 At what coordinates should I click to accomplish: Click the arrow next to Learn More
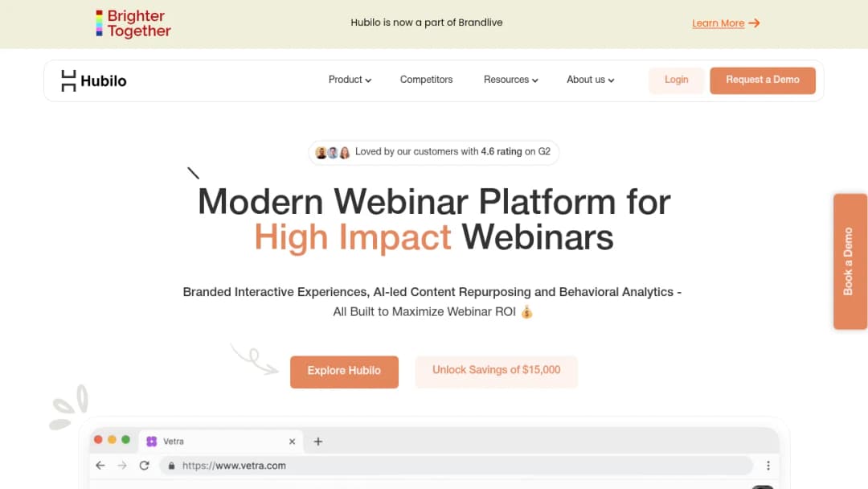tap(754, 23)
